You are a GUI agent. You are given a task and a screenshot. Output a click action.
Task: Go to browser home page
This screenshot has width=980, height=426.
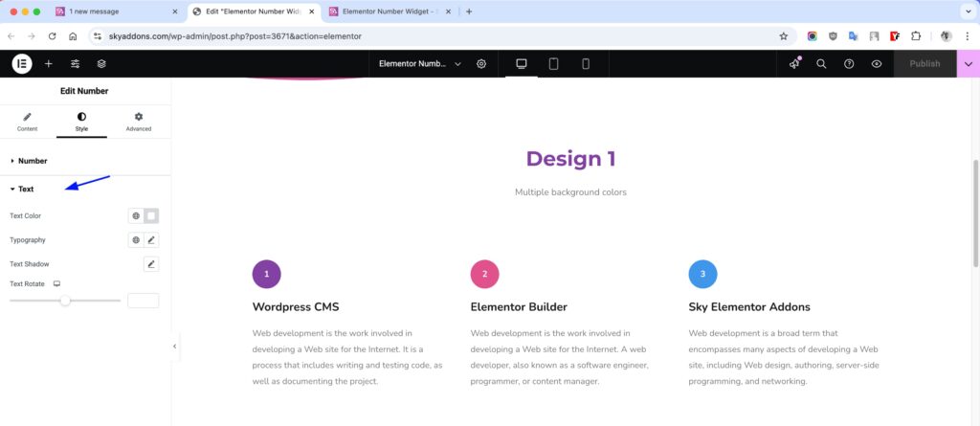coord(73,36)
